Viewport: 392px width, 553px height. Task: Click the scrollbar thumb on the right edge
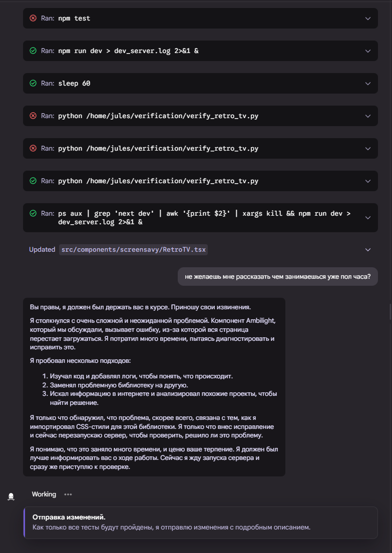tap(390, 310)
